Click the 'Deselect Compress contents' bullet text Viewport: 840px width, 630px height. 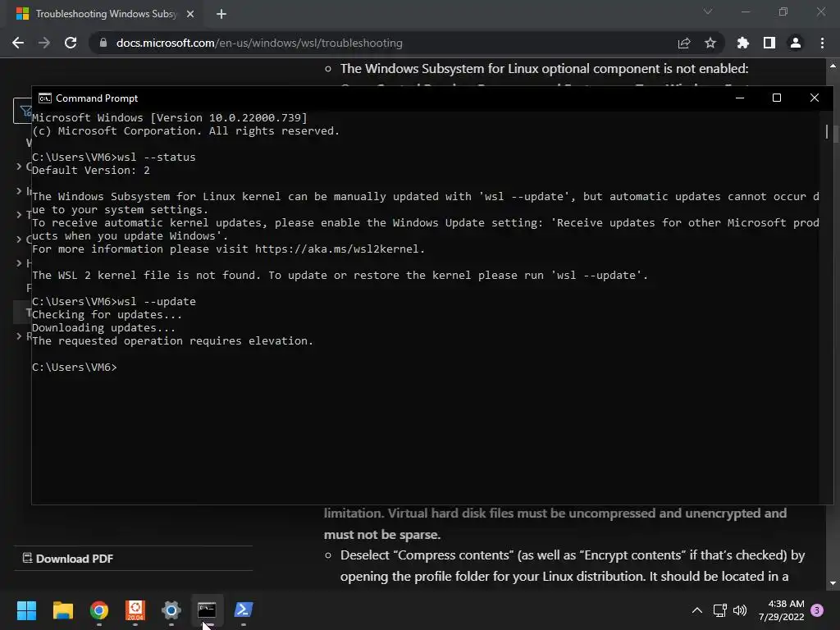pyautogui.click(x=573, y=566)
